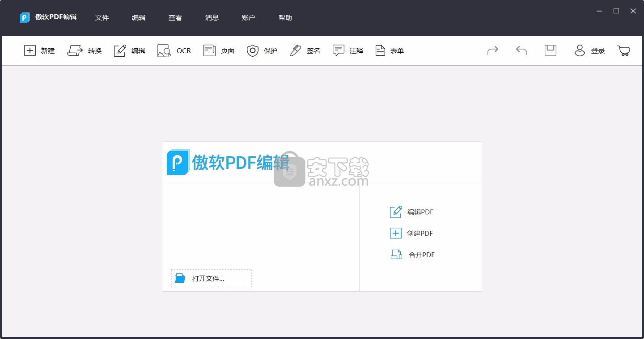Launch the OCR tool

[174, 50]
